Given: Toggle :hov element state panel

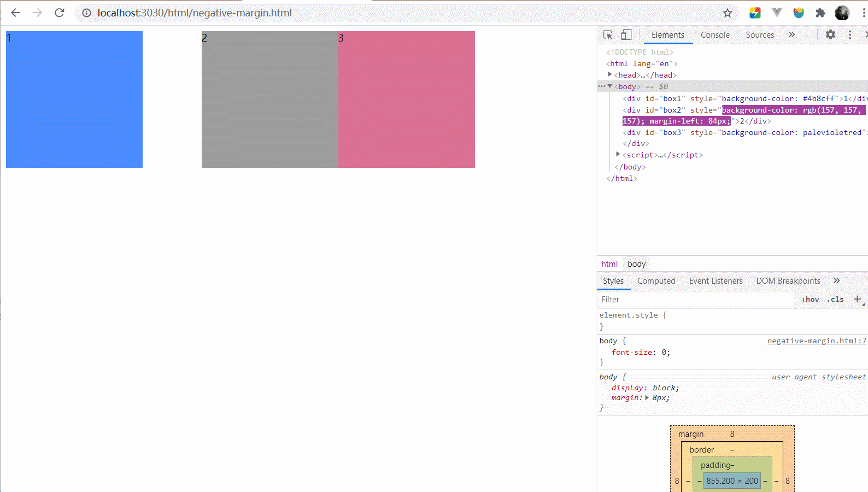Looking at the screenshot, I should 810,300.
